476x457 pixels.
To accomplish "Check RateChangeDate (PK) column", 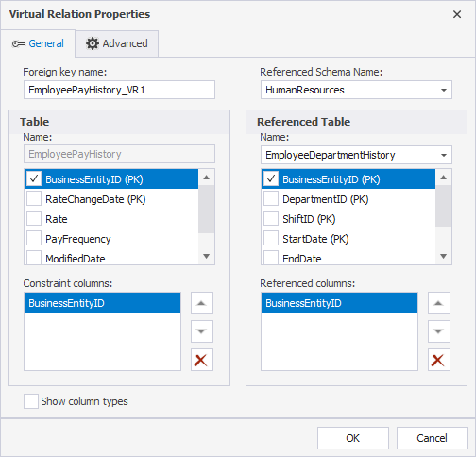I will (34, 199).
